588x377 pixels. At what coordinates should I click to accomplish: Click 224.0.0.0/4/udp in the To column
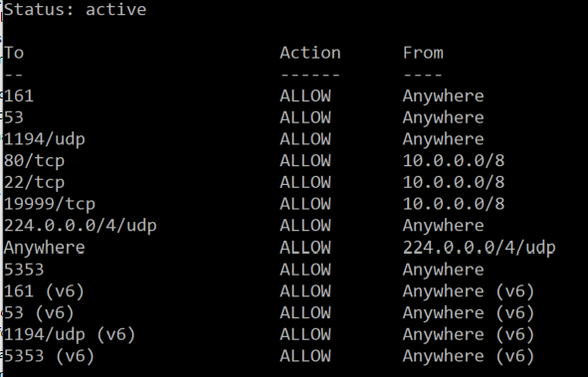pos(81,226)
